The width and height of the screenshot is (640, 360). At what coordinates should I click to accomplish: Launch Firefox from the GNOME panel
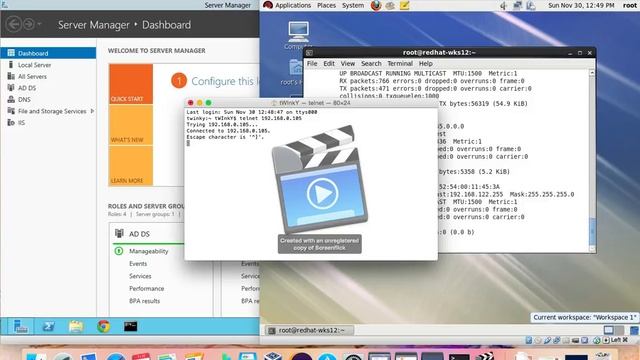[x=376, y=5]
